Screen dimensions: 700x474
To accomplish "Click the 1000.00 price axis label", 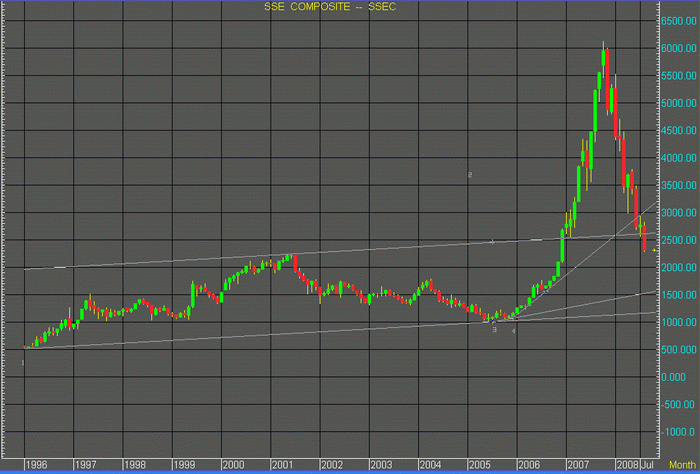I will point(679,322).
